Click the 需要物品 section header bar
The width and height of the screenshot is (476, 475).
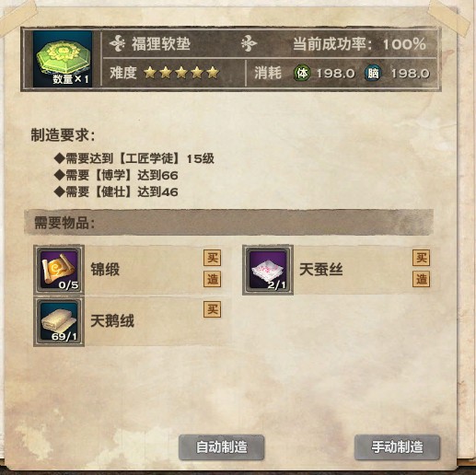point(228,223)
